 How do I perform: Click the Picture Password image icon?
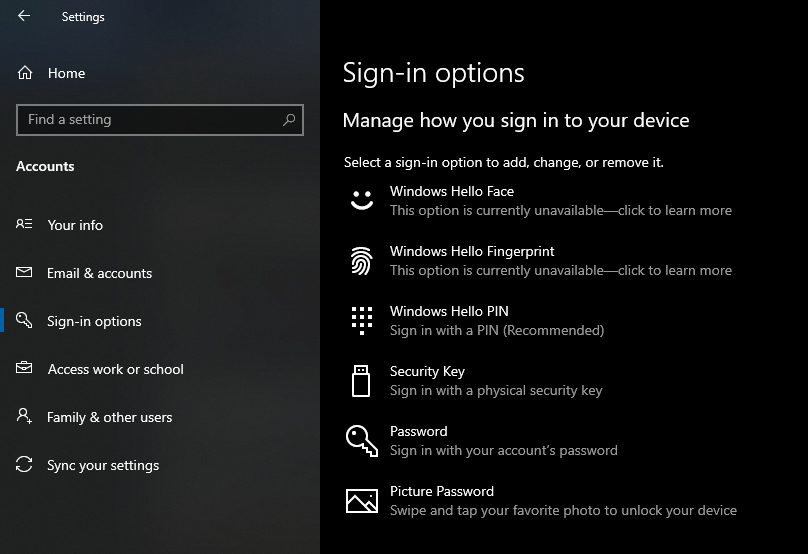[362, 501]
